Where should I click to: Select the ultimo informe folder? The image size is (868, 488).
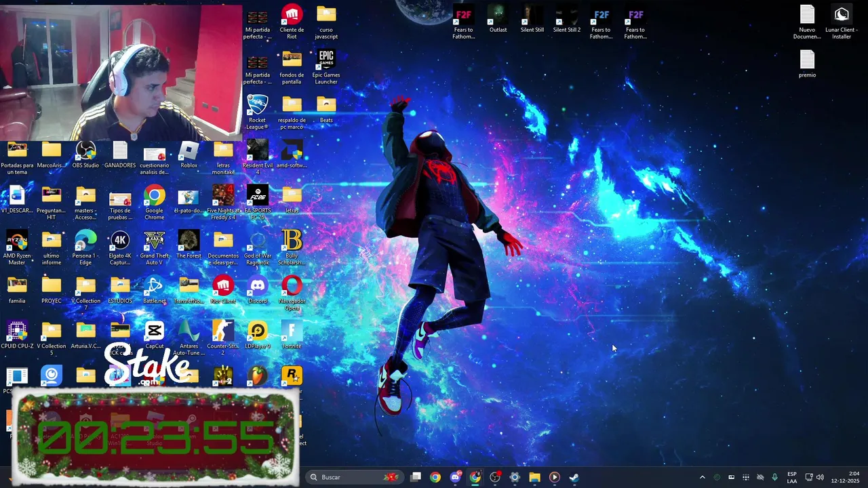[x=52, y=249]
